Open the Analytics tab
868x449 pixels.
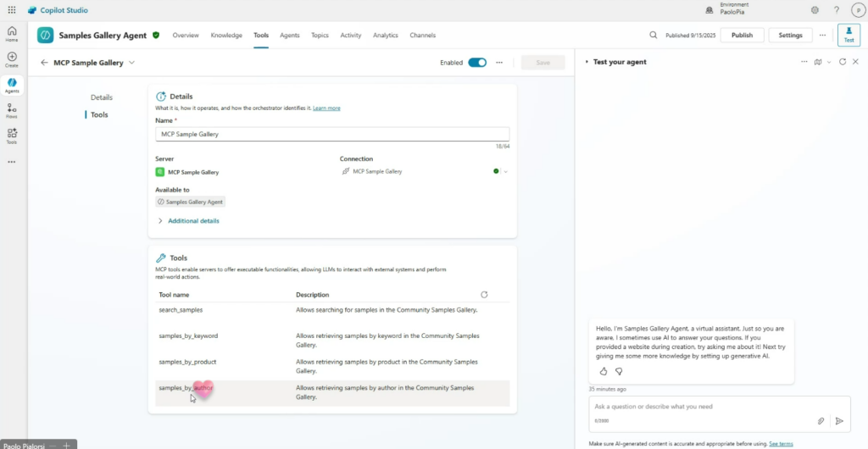pos(386,35)
